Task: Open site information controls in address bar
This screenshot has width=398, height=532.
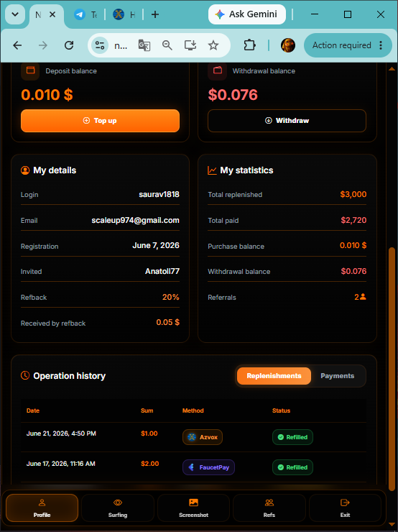Action: [x=100, y=45]
